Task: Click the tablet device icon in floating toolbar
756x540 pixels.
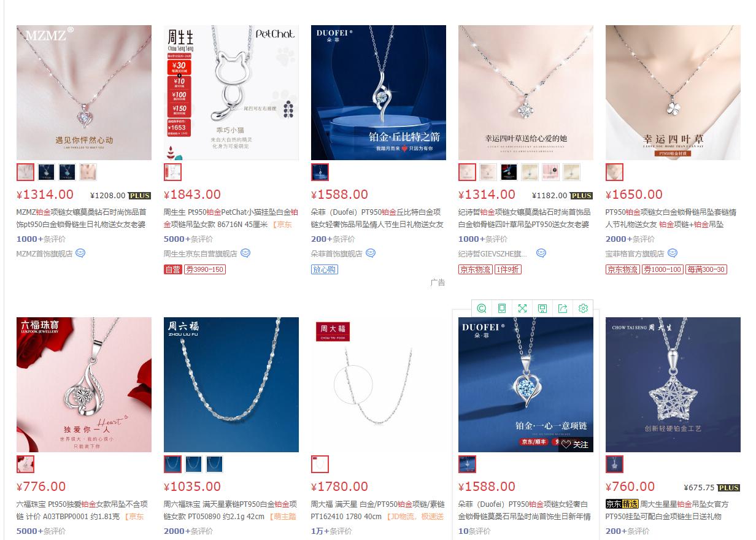Action: coord(502,309)
